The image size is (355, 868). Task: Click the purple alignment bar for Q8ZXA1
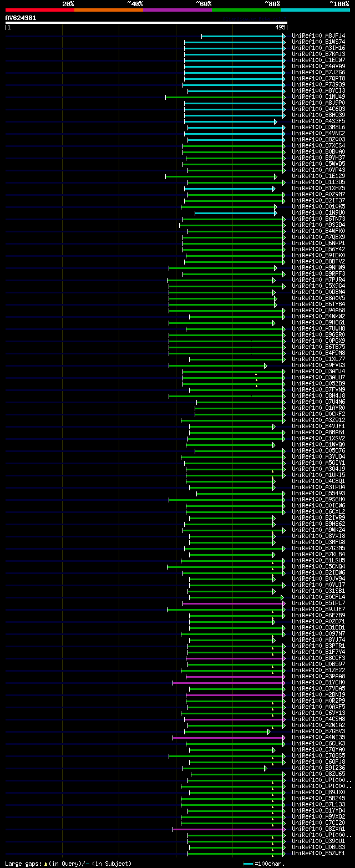(228, 829)
